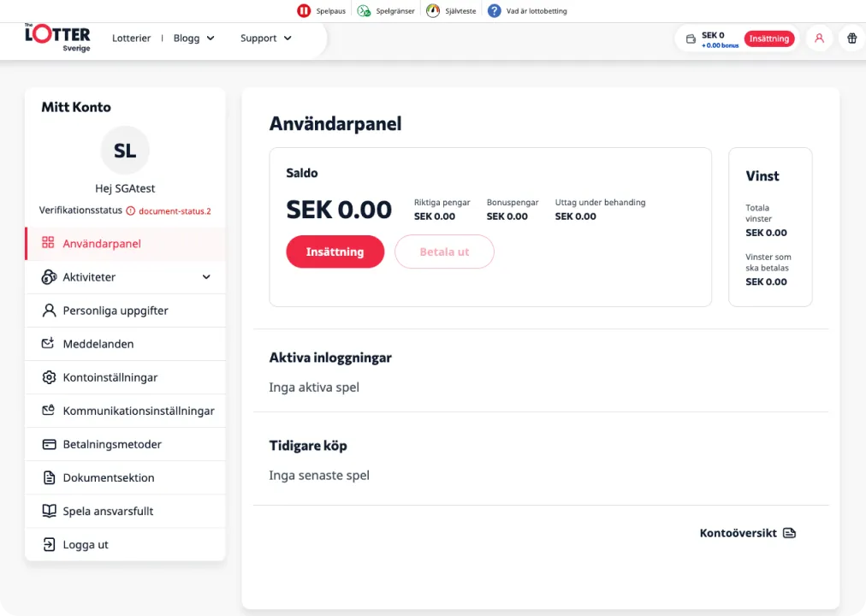This screenshot has height=616, width=866.
Task: Open the Meddelanden envelope icon
Action: [x=49, y=343]
